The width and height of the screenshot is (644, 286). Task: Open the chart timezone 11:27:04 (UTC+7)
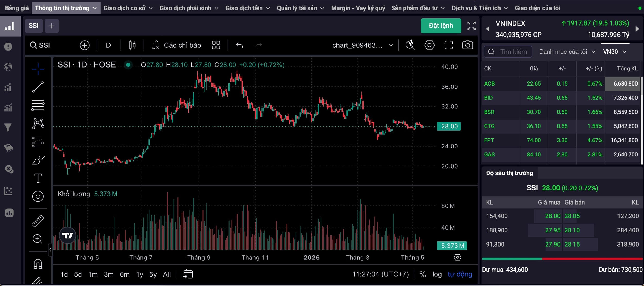380,274
